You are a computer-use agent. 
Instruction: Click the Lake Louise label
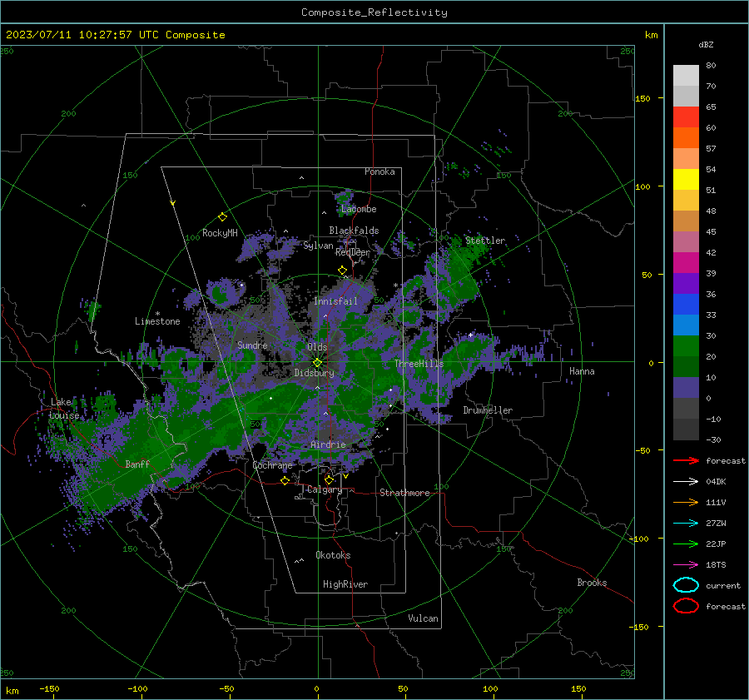65,409
